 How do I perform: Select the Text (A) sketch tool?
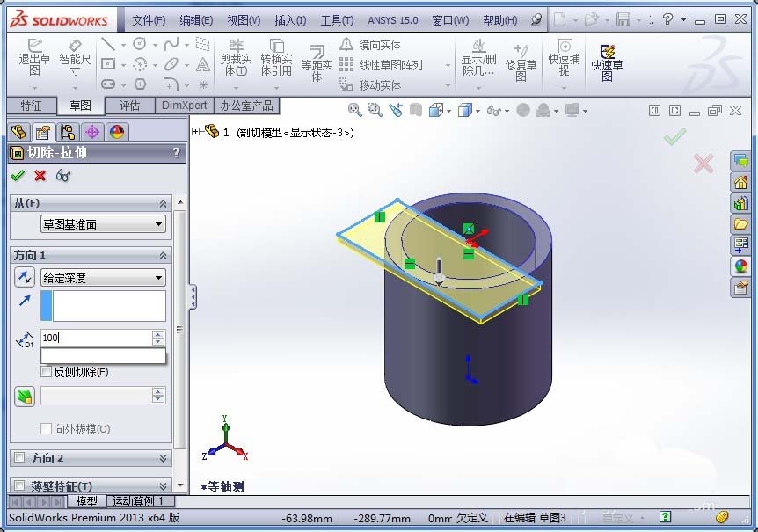(x=203, y=64)
